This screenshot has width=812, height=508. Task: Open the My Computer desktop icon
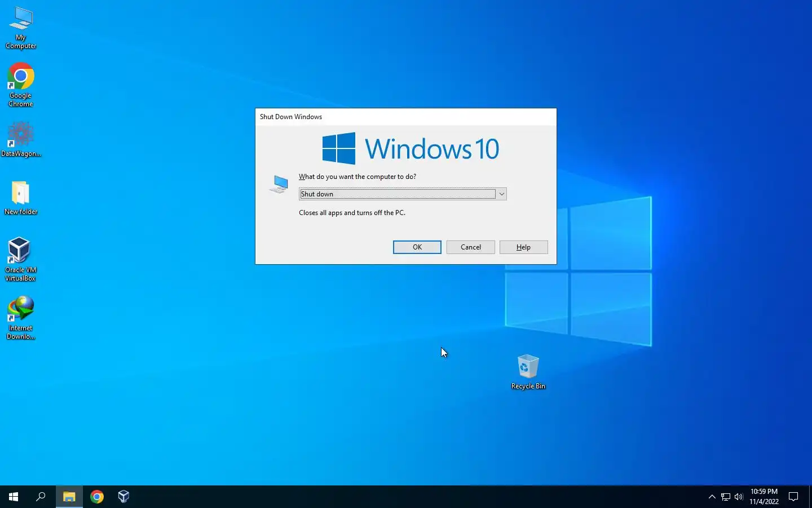point(21,28)
